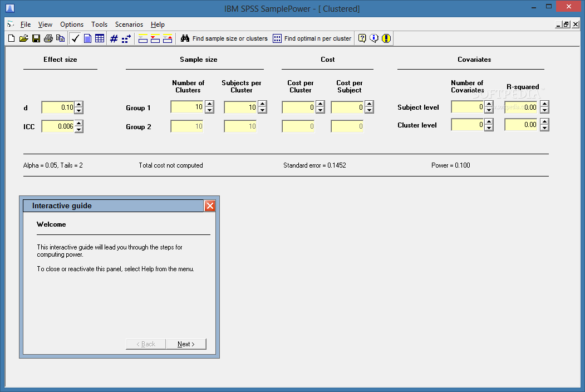Click the dotted squares with arrow icon
Viewport: 585px width, 392px height.
[126, 38]
